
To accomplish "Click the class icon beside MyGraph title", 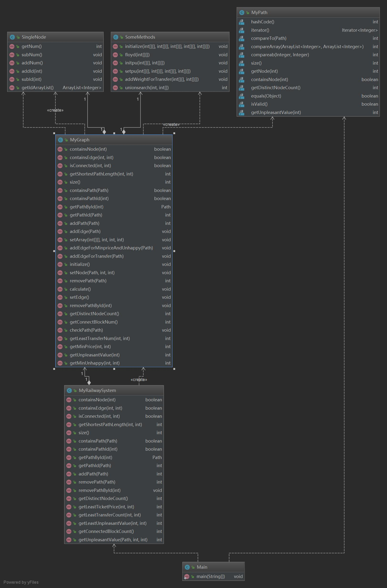I will pos(60,140).
